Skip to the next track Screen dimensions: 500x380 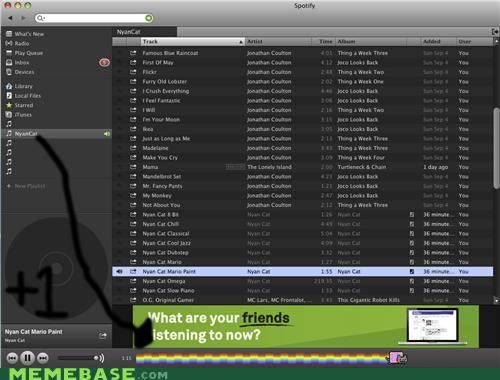point(43,358)
